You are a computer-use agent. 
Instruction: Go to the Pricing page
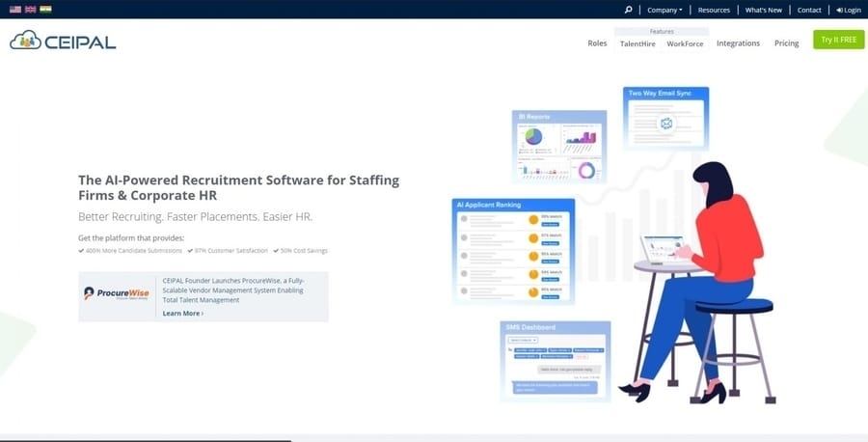(786, 43)
